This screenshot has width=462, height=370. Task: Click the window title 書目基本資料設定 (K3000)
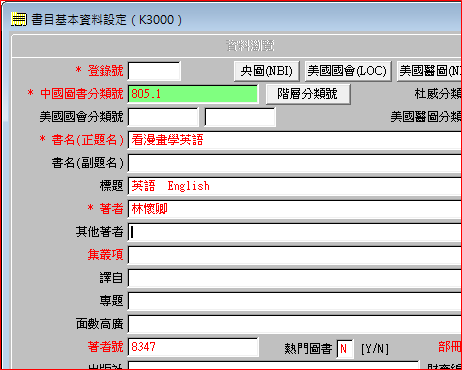(x=107, y=20)
